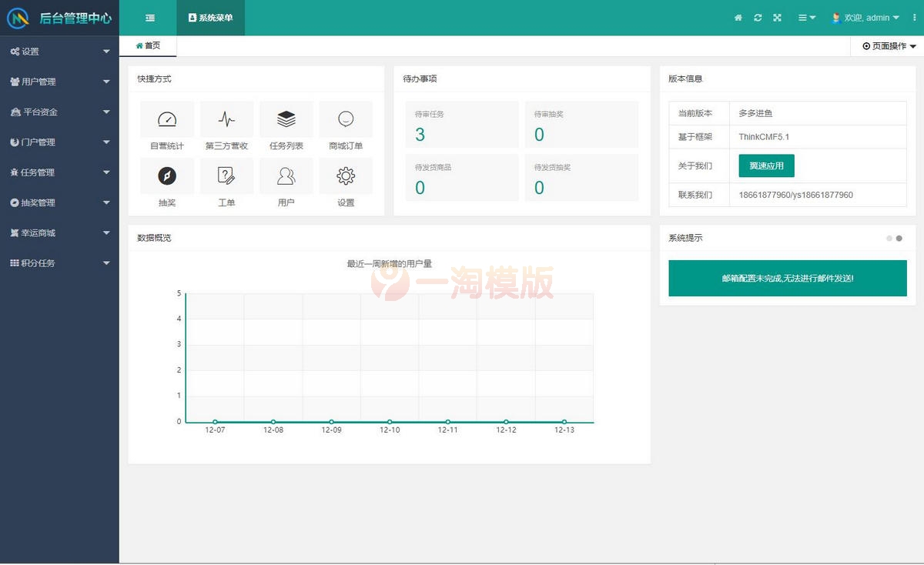Select the second carousel dot in 系统提示
924x565 pixels.
[x=899, y=239]
